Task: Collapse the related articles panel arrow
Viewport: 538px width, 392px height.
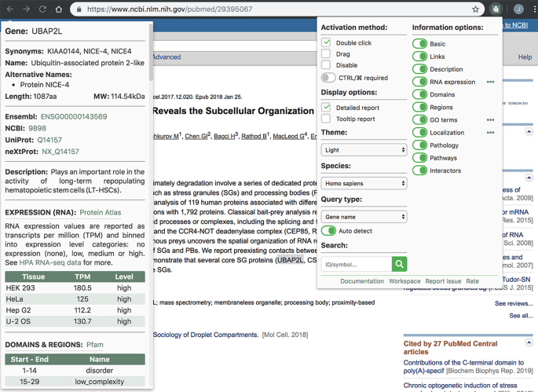Action: tap(529, 178)
